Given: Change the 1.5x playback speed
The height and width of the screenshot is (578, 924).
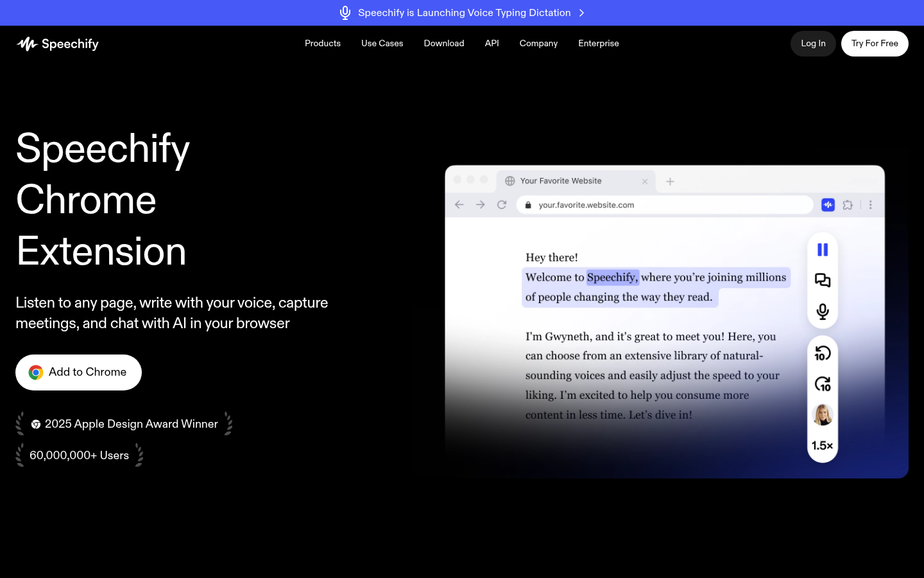Looking at the screenshot, I should tap(823, 446).
